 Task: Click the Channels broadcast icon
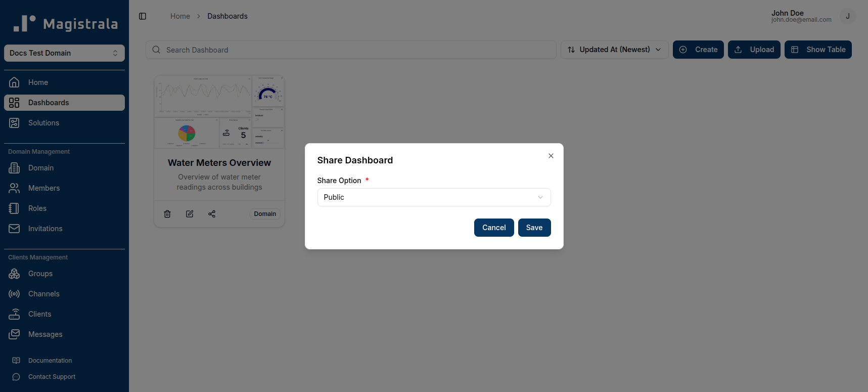click(14, 294)
